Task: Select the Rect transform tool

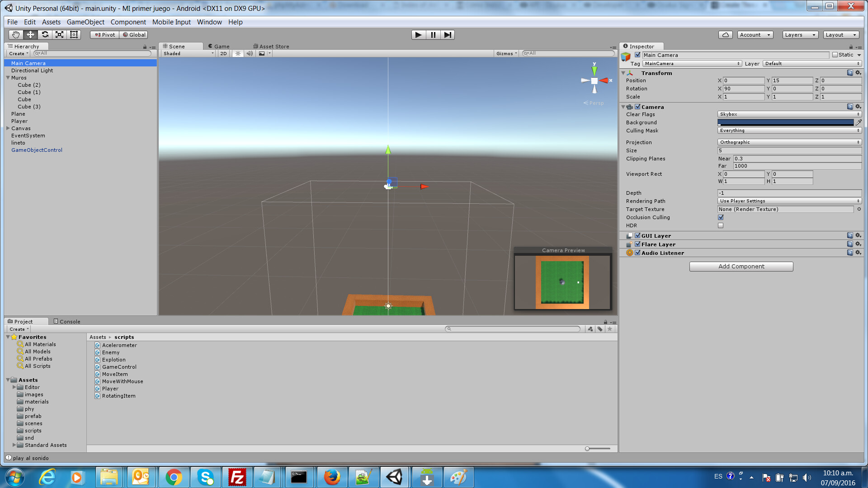Action: pos(74,34)
